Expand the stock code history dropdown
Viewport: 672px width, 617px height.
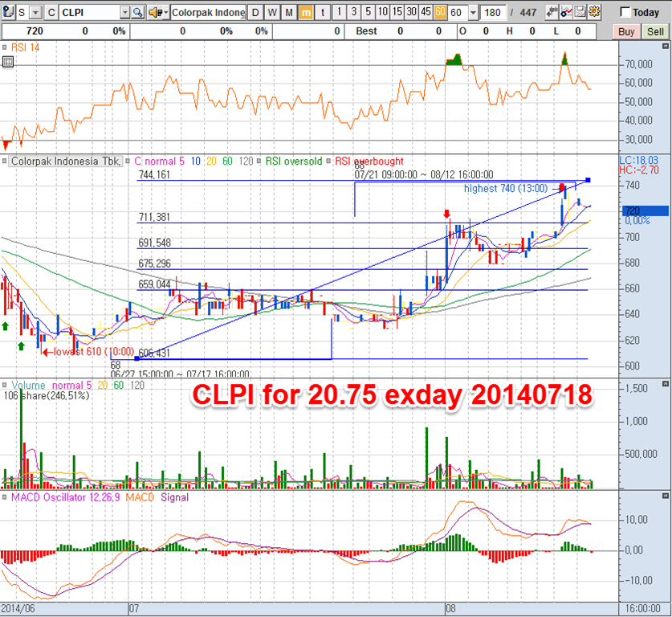(124, 12)
